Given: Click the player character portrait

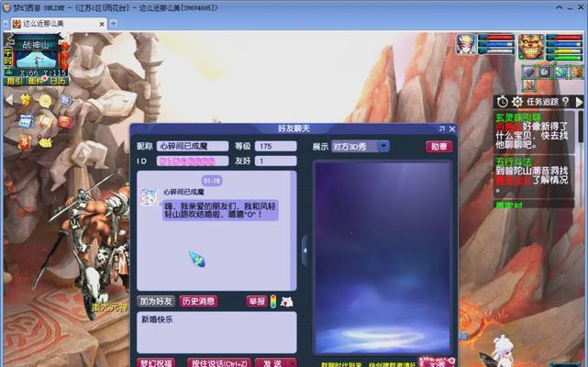Looking at the screenshot, I should [467, 44].
